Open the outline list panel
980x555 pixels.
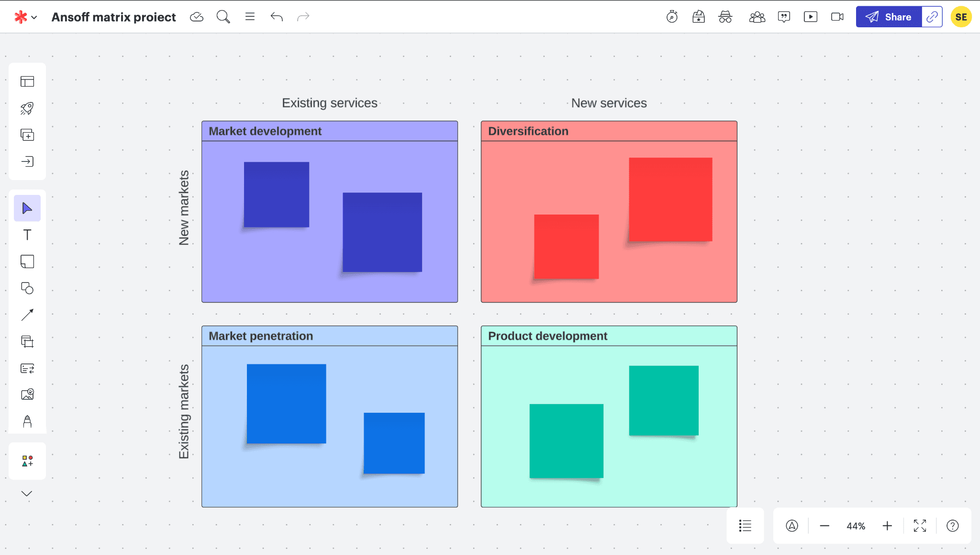[745, 526]
